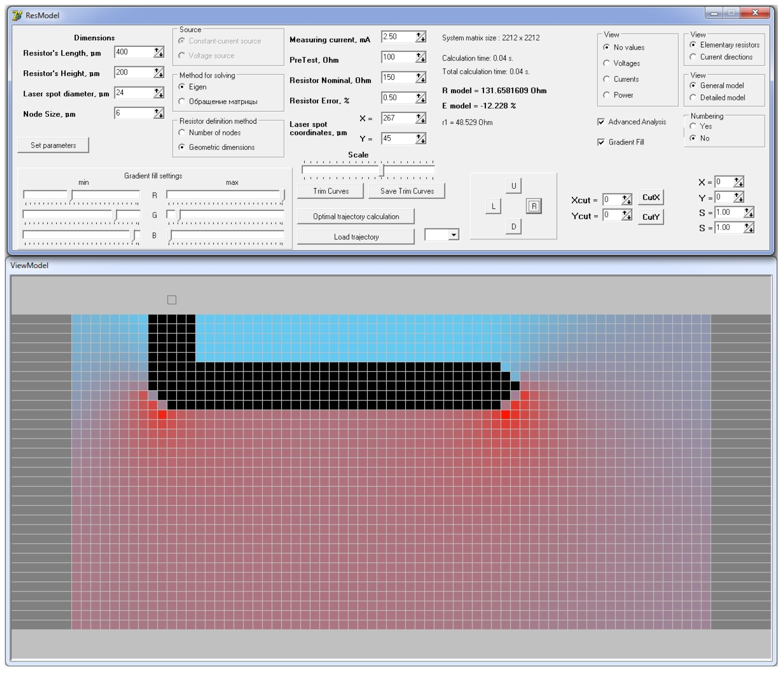The height and width of the screenshot is (675, 784).
Task: Choose Number of nodes definition method
Action: point(182,133)
